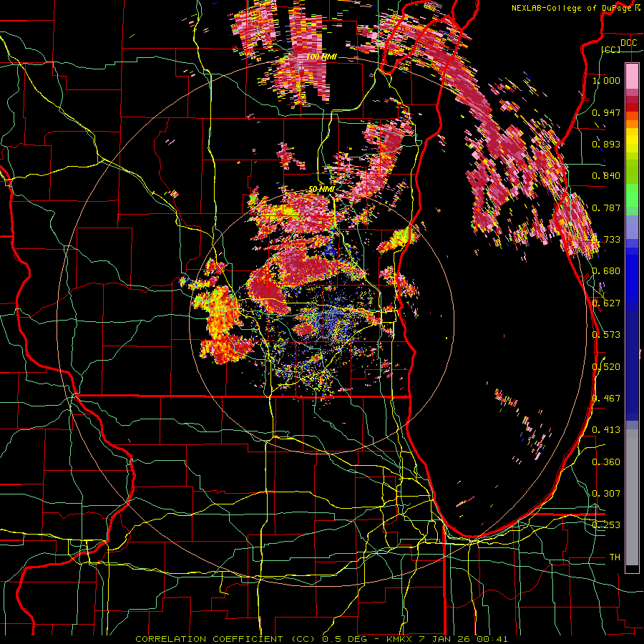The height and width of the screenshot is (644, 644).
Task: Click the 0.467 scale value
Action: [x=606, y=399]
